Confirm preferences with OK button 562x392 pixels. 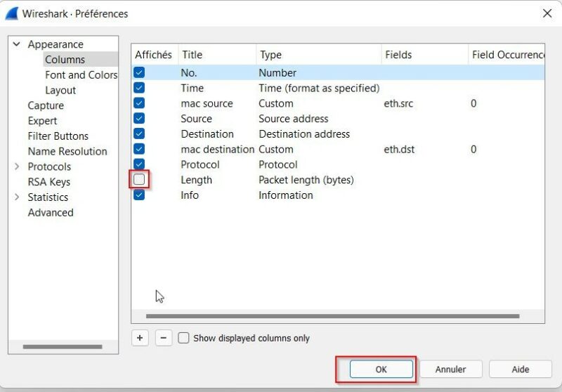381,370
